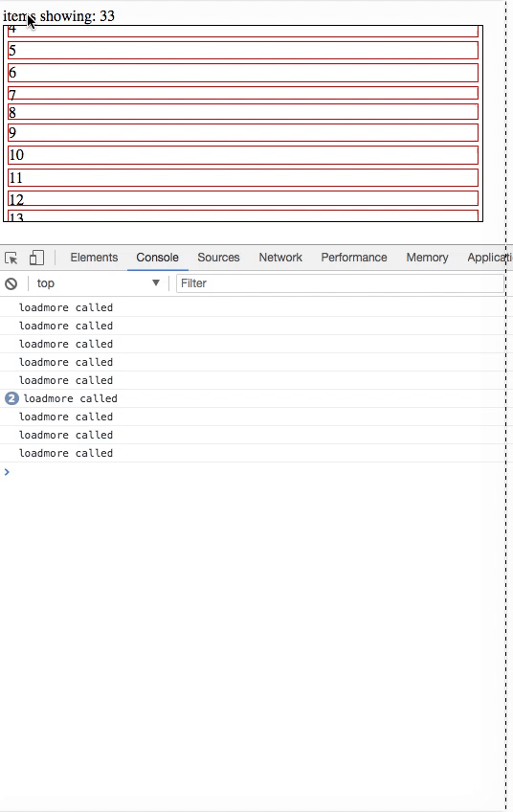This screenshot has width=513, height=812.
Task: Click the console prompt chevron
Action: [7, 472]
